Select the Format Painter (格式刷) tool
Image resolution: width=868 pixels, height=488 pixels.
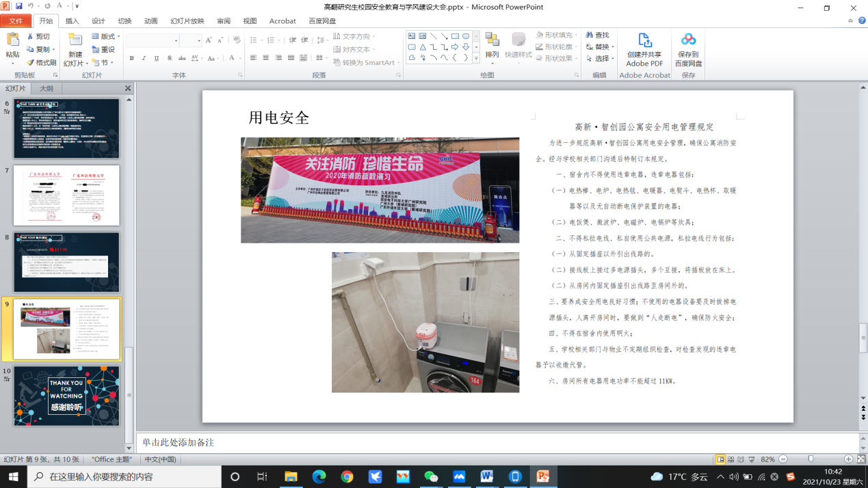(x=41, y=62)
